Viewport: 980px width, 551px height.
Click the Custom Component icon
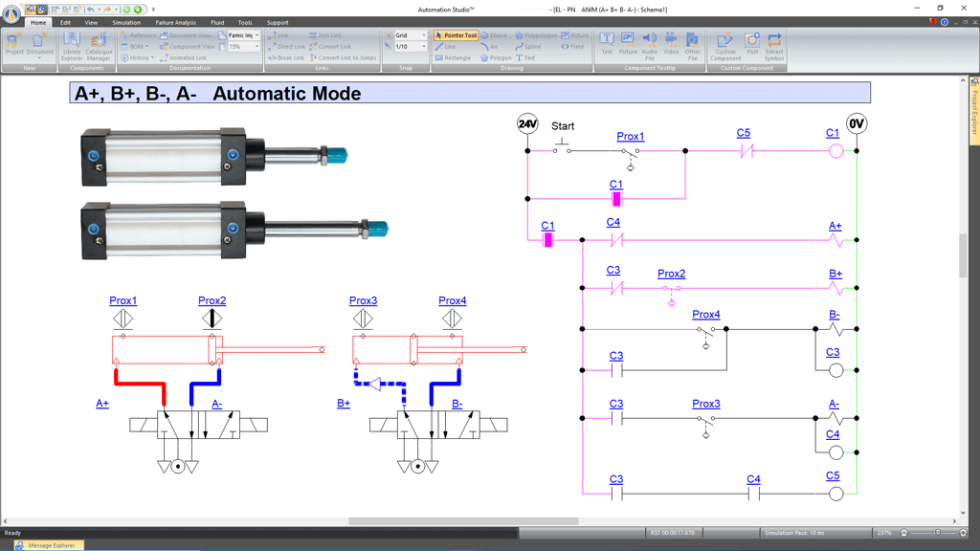[x=724, y=45]
